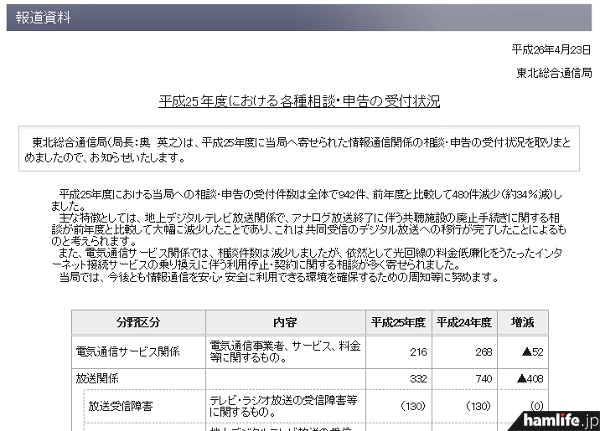Viewport: 600px width, 431px height.
Task: Select the 平成25年度 column header
Action: (398, 323)
